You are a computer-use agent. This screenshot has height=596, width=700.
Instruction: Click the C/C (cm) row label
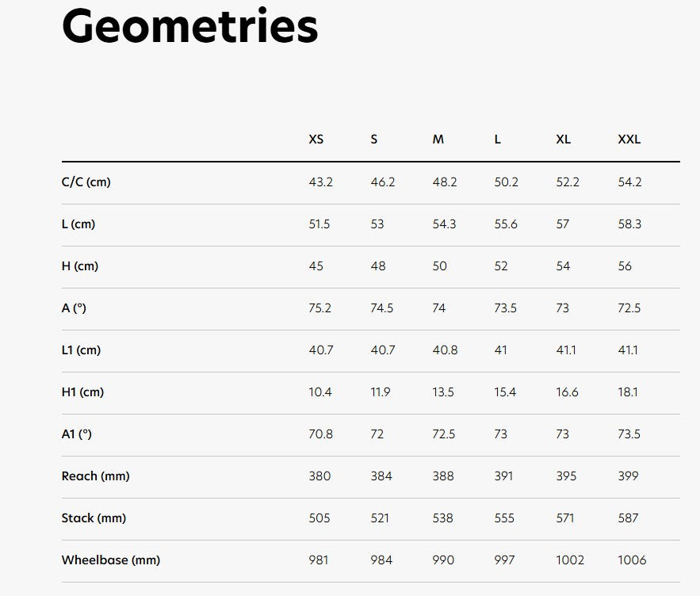click(86, 182)
